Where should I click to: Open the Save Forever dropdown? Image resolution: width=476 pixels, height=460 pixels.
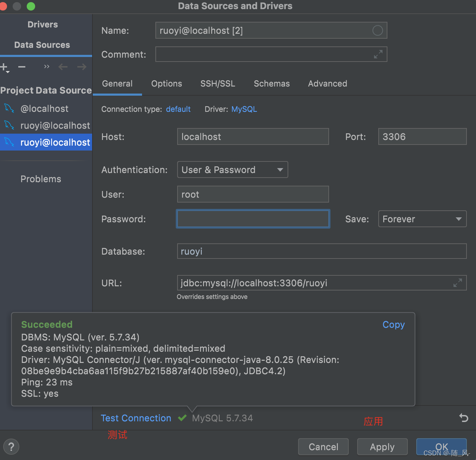point(422,219)
